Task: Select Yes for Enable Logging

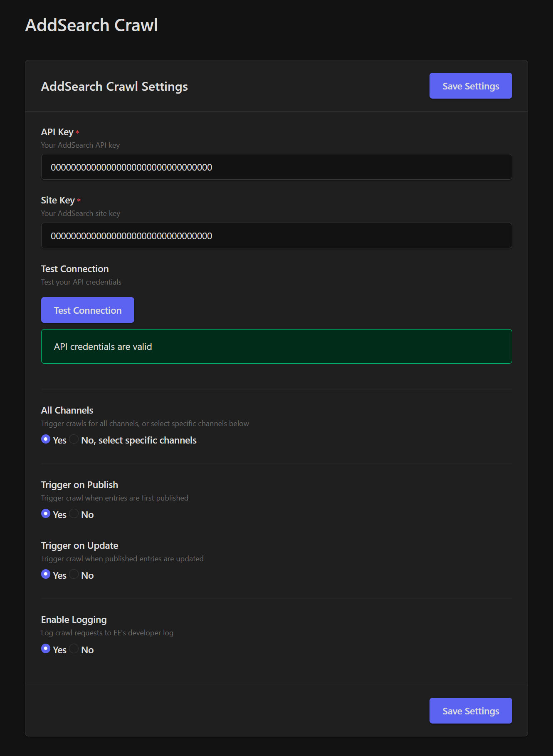Action: [46, 649]
